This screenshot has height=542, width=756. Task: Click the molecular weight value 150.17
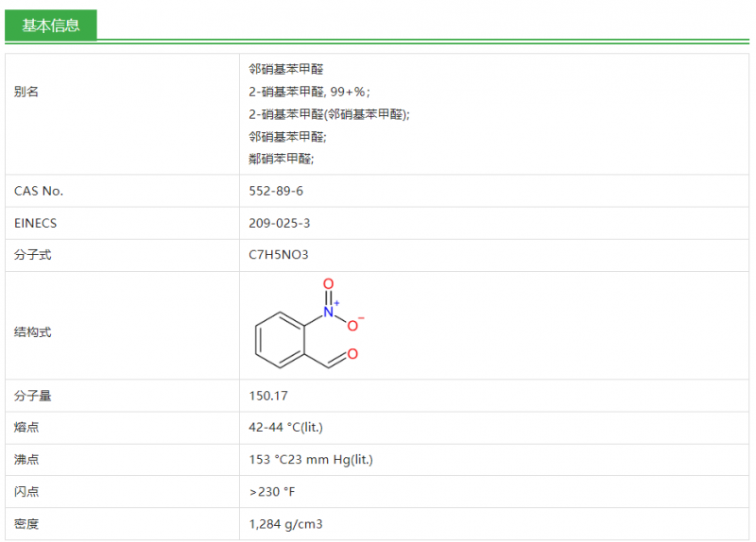tap(268, 396)
